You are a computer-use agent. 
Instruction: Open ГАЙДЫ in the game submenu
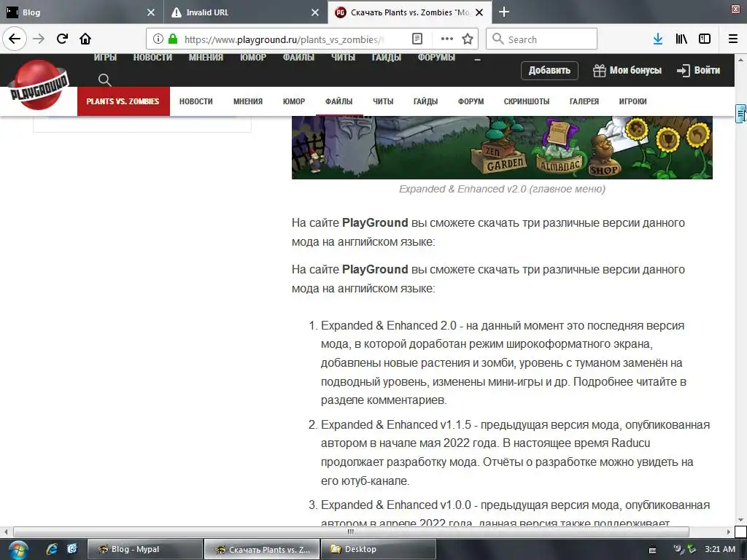click(425, 101)
